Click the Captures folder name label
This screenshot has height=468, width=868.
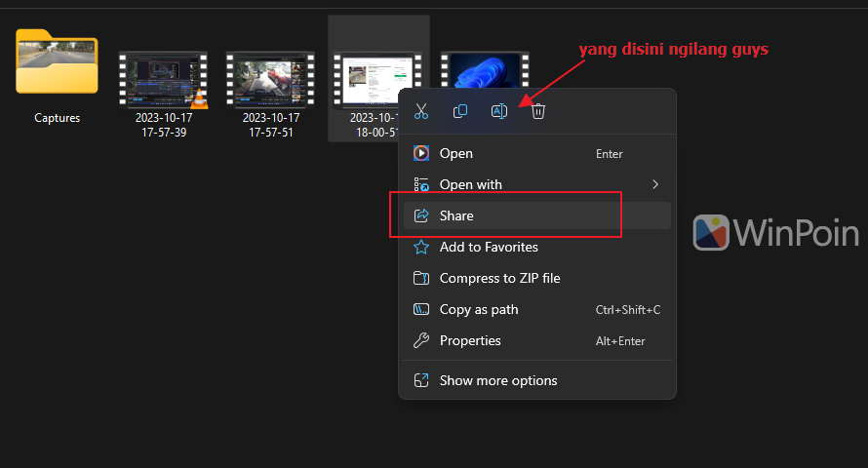coord(57,118)
